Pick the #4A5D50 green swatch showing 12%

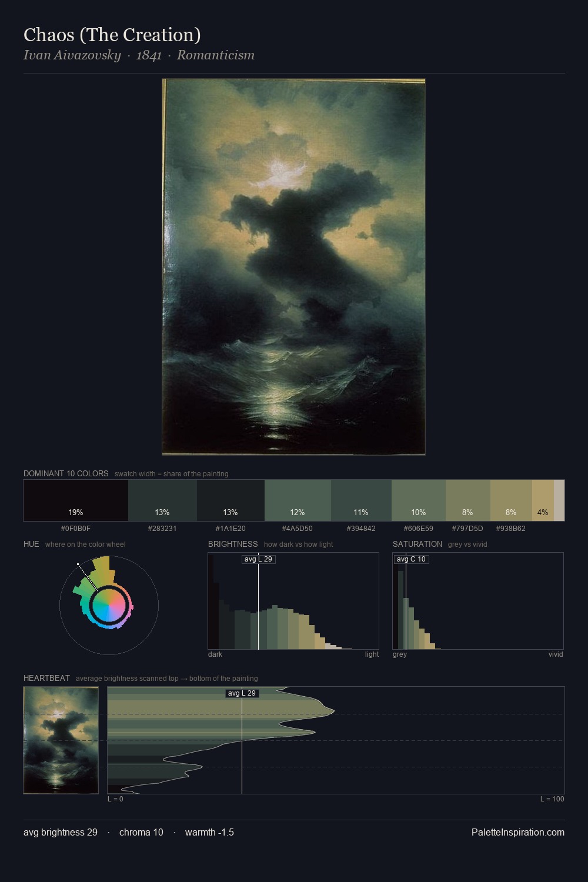[x=298, y=500]
